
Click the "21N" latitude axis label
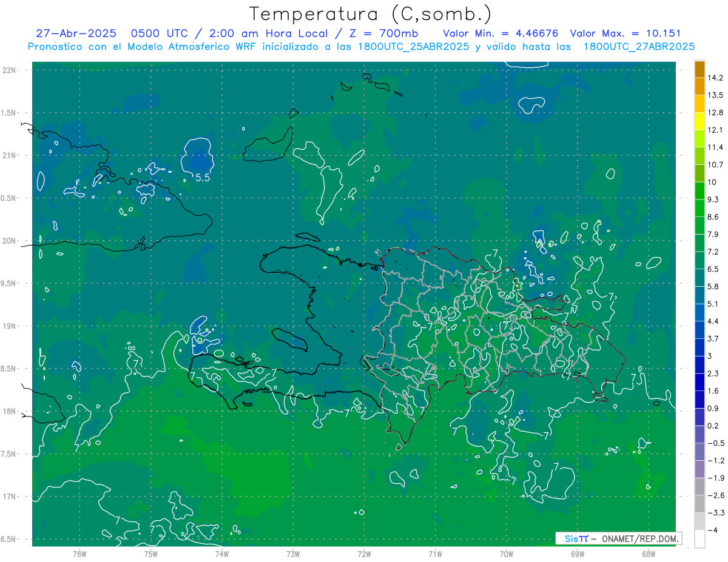[x=10, y=155]
